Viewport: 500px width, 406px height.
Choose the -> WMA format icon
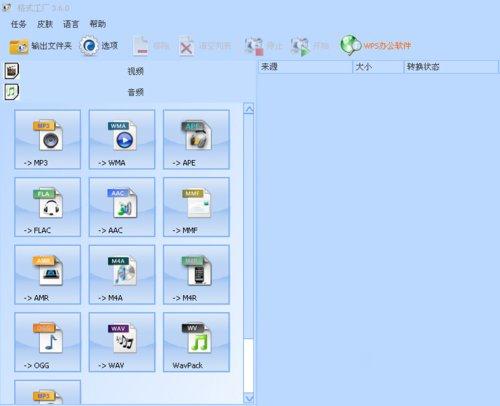coord(122,139)
